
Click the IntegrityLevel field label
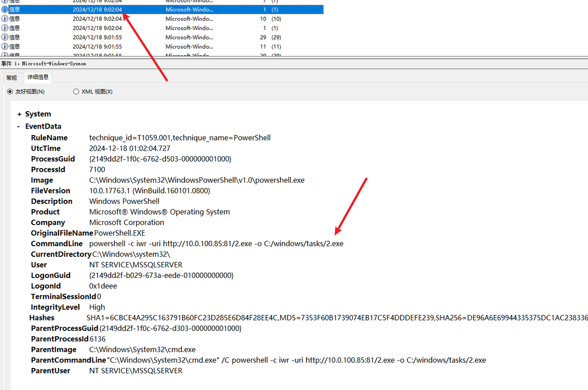(55, 307)
